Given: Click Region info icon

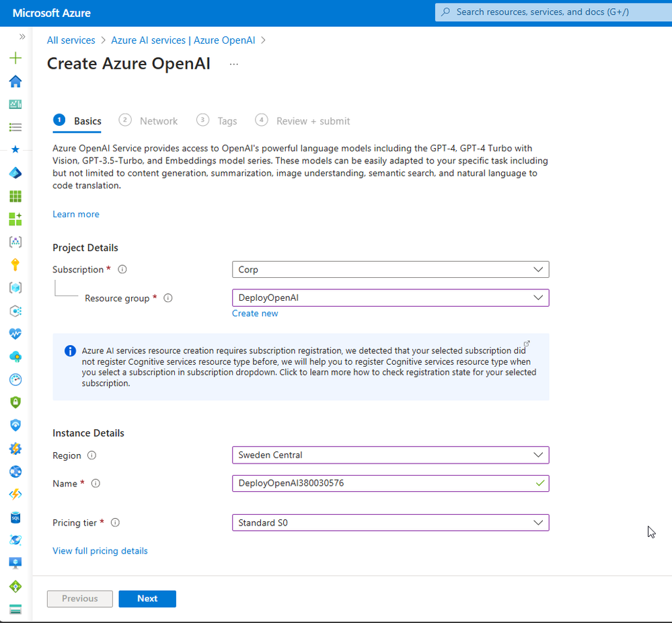Looking at the screenshot, I should pos(91,455).
